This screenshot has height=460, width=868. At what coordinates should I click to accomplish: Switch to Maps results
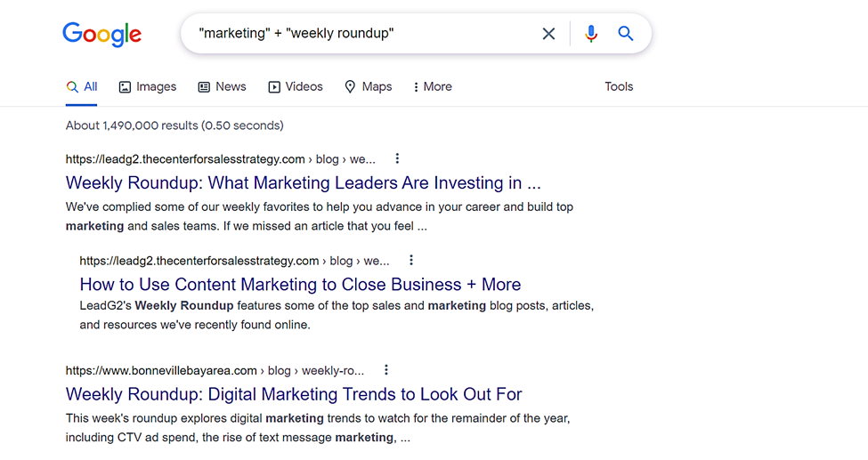pyautogui.click(x=369, y=87)
